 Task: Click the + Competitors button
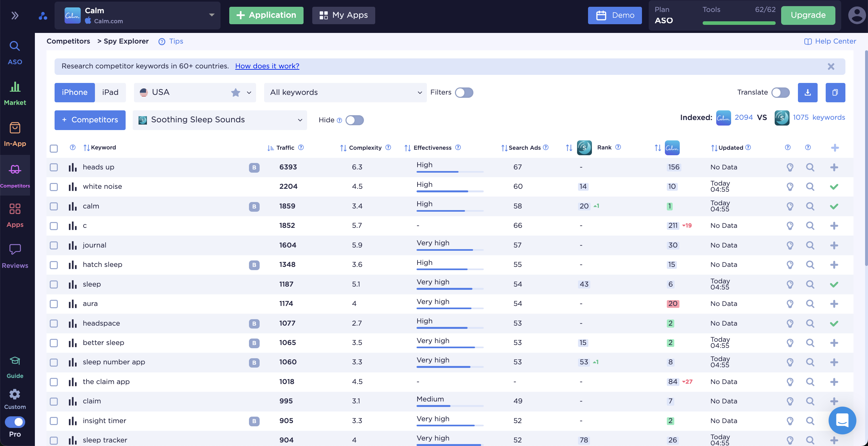(90, 120)
